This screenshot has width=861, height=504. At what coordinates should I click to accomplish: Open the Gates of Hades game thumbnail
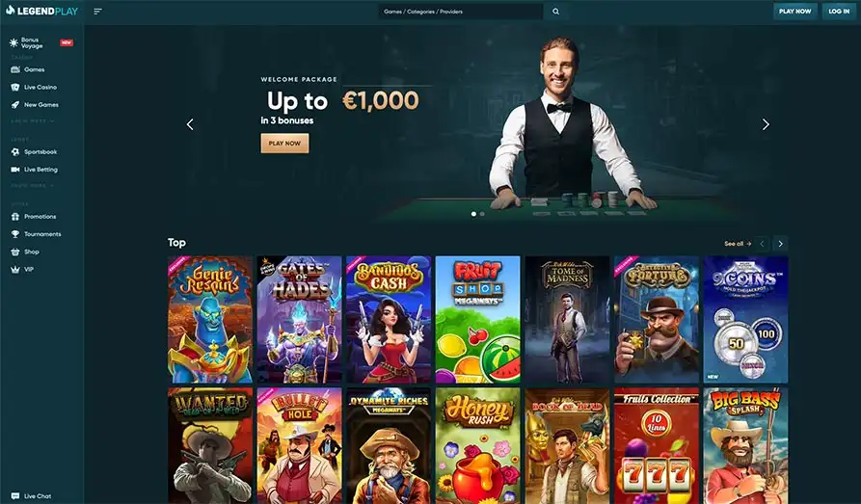(299, 320)
